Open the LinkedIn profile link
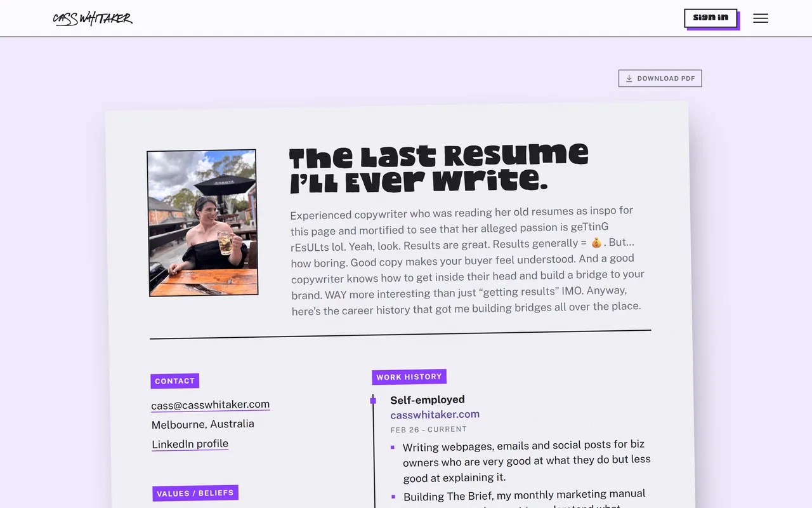Screen dimensions: 812x508 point(190,444)
